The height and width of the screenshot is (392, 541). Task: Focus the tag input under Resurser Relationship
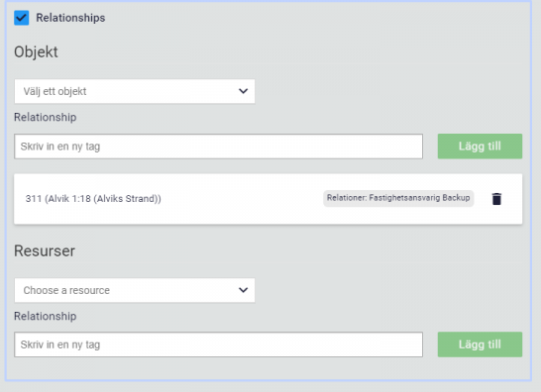coord(218,344)
